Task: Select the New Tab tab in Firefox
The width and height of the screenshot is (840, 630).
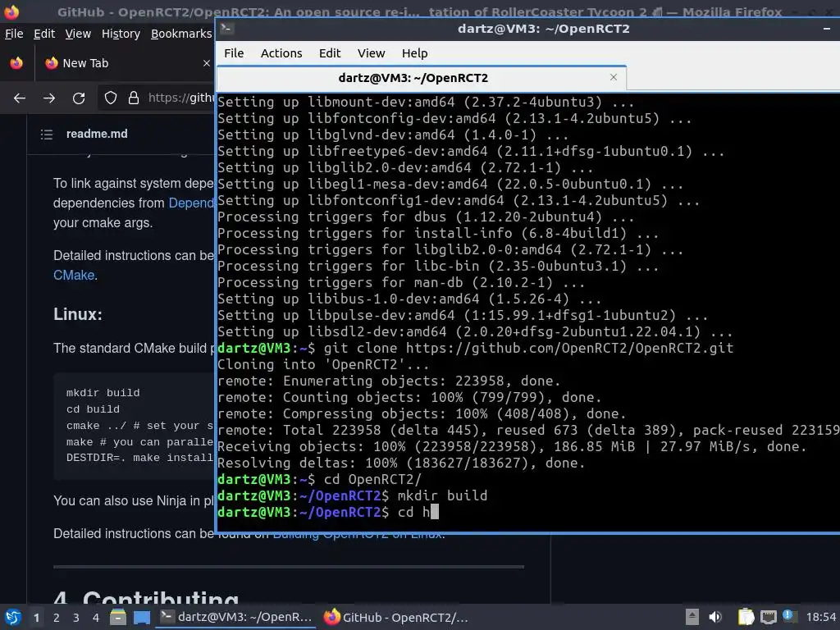Action: tap(125, 63)
